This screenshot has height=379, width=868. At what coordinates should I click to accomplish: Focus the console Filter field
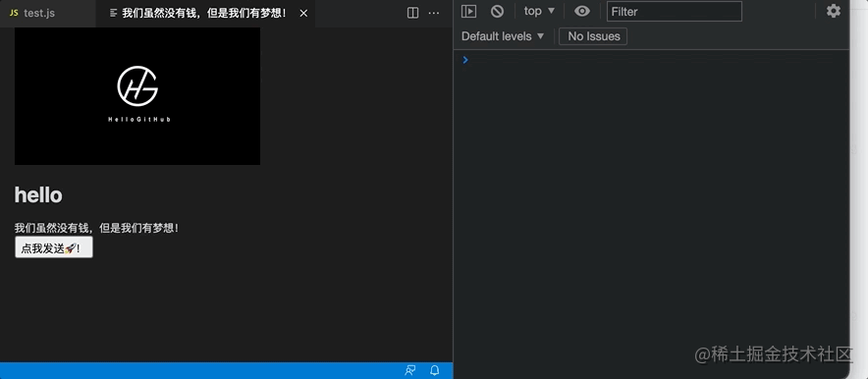point(675,11)
